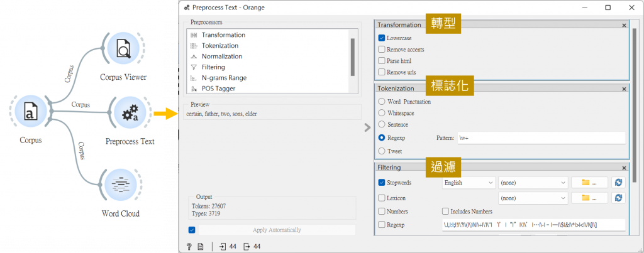The image size is (644, 253).
Task: Expand the panel with the gray chevron
Action: tap(367, 128)
